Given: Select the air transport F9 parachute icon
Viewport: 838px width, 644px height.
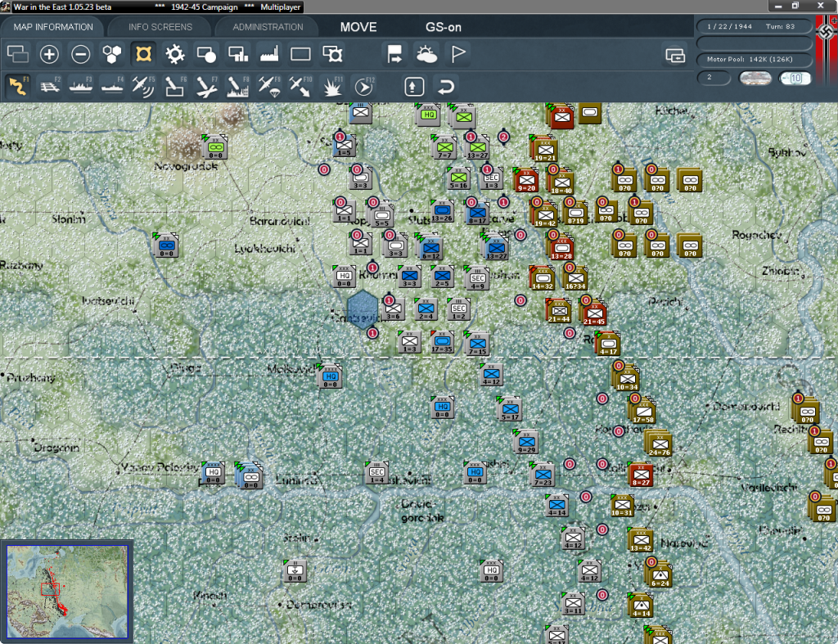Looking at the screenshot, I should point(269,86).
